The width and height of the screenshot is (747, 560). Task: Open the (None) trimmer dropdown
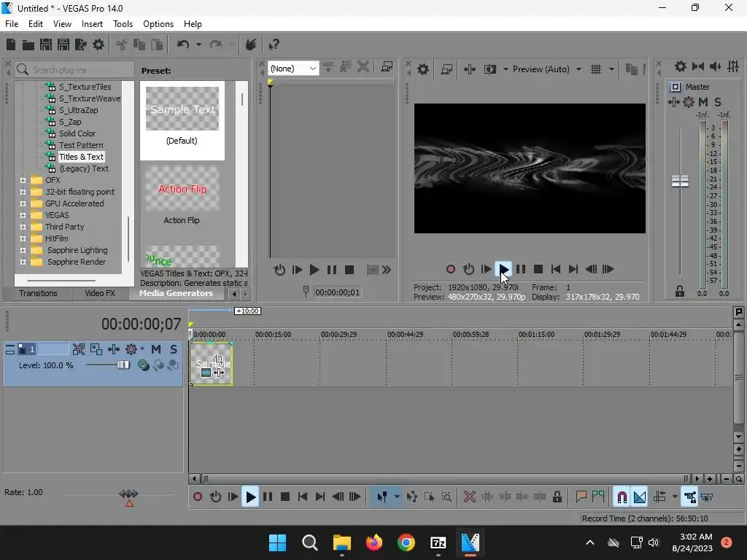[x=293, y=69]
